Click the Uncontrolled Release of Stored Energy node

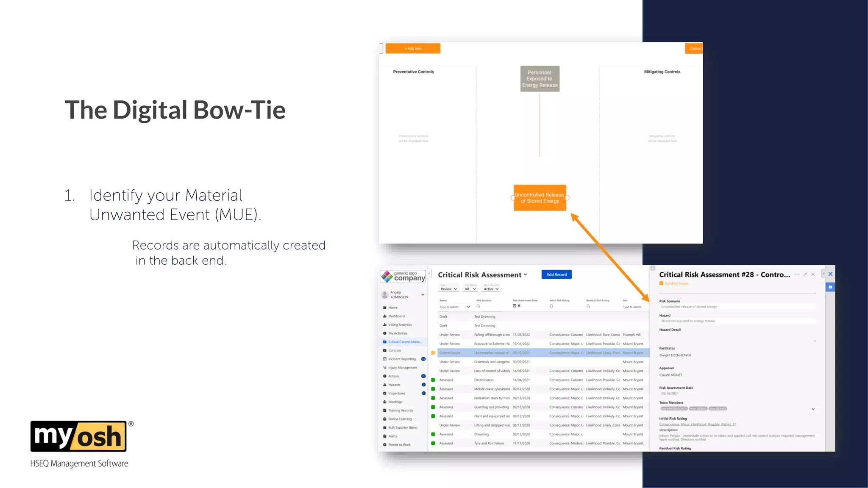(x=540, y=198)
